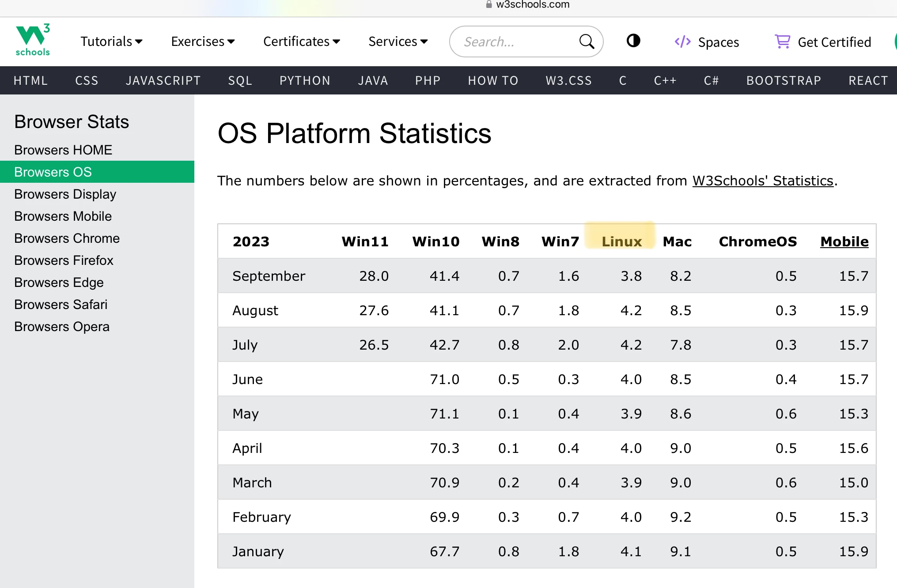
Task: Go to the PYTHON tutorial tab
Action: [x=305, y=80]
